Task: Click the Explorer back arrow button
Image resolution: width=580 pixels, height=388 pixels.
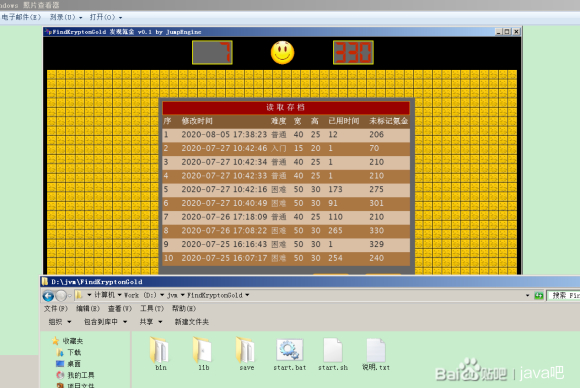Action: coord(48,296)
